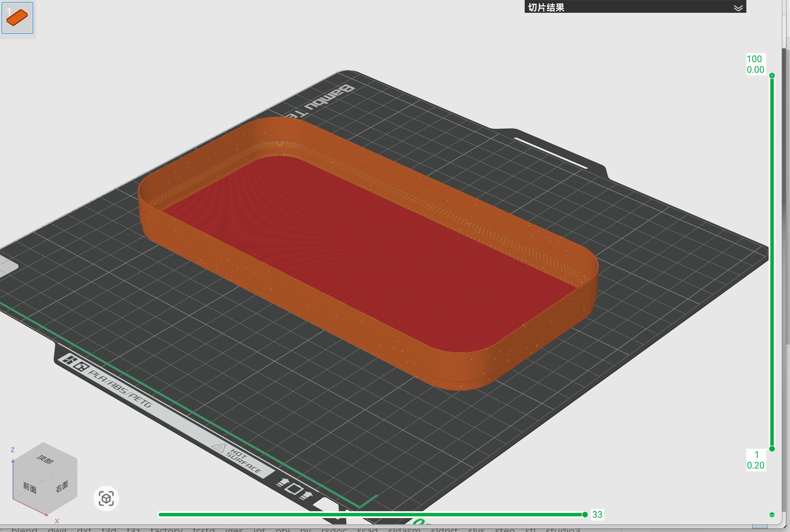The image size is (790, 532).
Task: Click the bottom layer slider handle
Action: [772, 449]
